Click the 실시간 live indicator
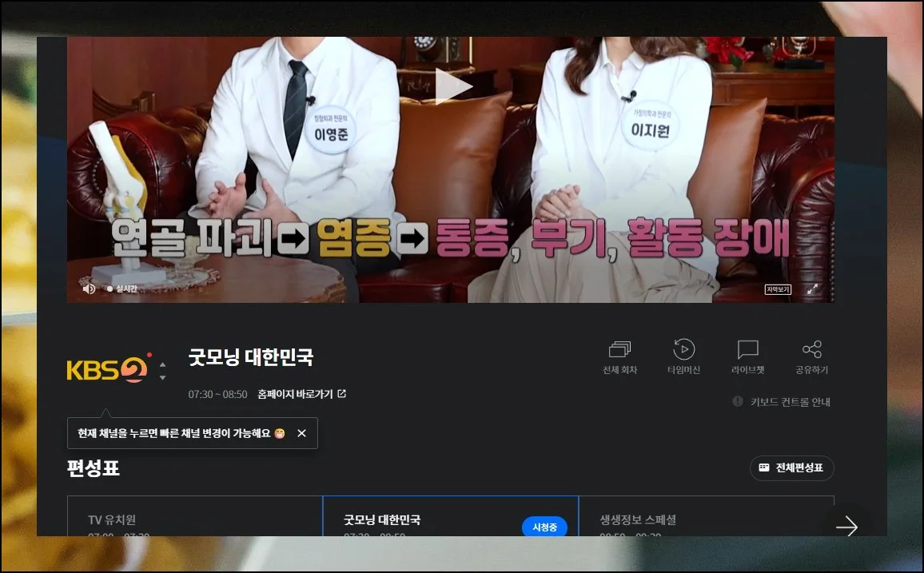Image resolution: width=924 pixels, height=573 pixels. click(123, 288)
